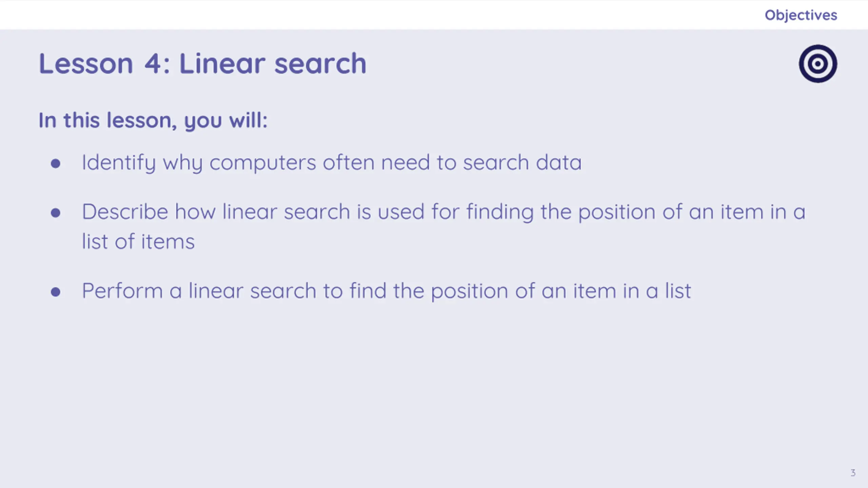The width and height of the screenshot is (868, 488).
Task: Click the word 'find' in third bullet
Action: [368, 291]
